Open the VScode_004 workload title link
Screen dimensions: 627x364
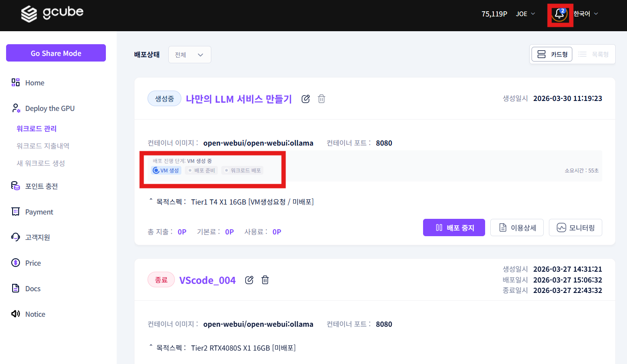207,280
